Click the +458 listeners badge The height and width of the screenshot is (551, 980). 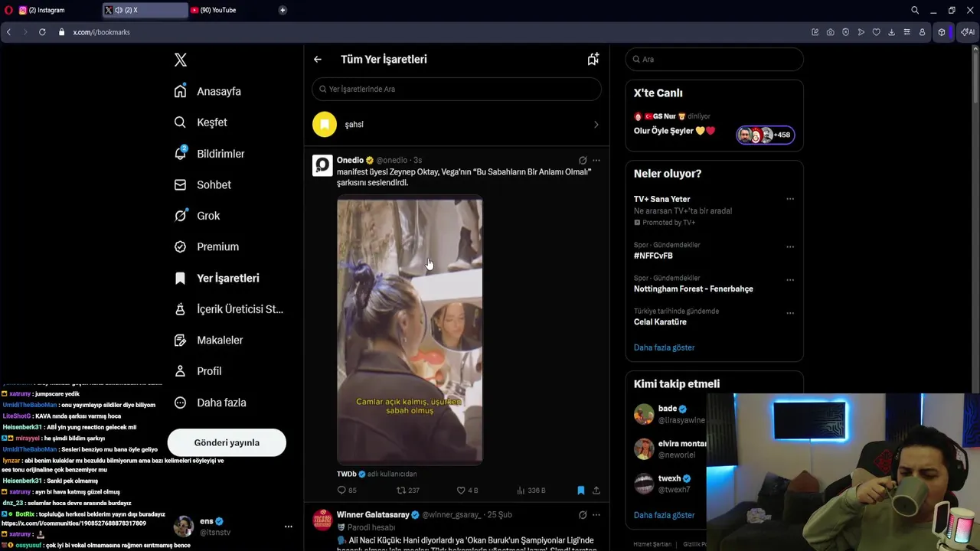(766, 135)
